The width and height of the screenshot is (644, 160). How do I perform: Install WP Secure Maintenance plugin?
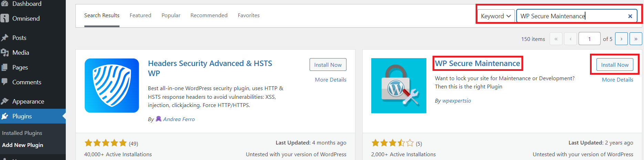615,65
